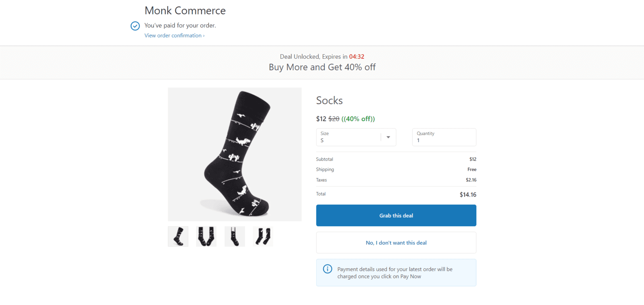Screen dimensions: 644x305
Task: Expand the Size selection options
Action: click(x=356, y=137)
